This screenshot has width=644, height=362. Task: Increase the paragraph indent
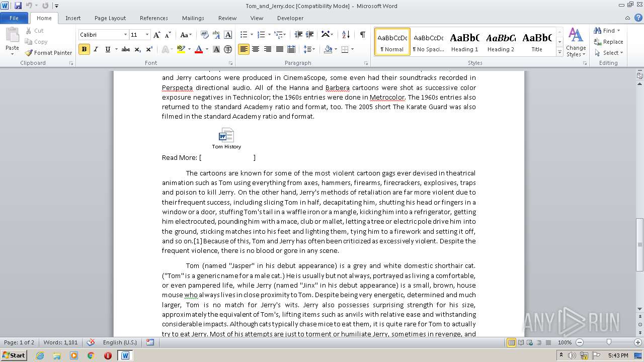[x=310, y=35]
